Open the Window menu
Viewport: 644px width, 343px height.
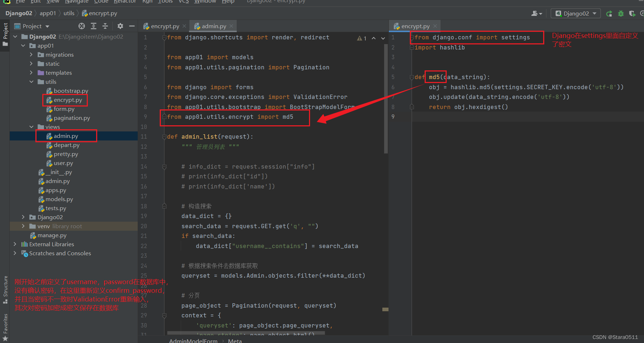click(x=205, y=1)
